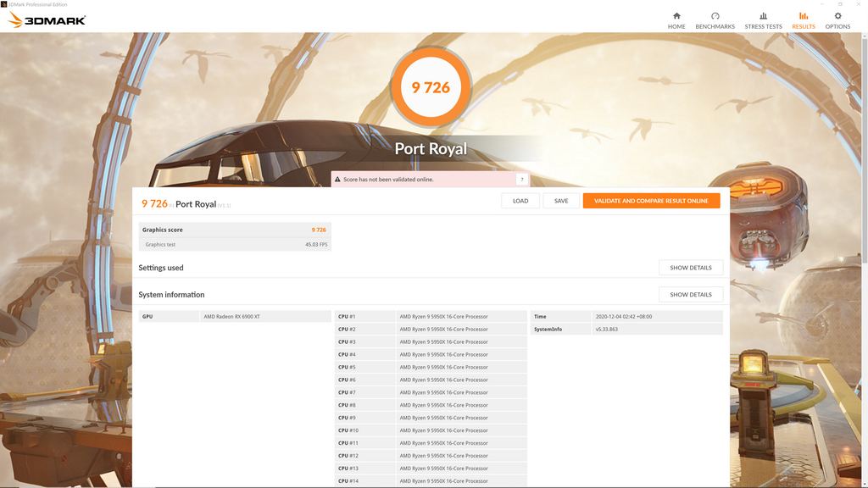Open the Options gear icon
The width and height of the screenshot is (868, 488).
click(837, 16)
